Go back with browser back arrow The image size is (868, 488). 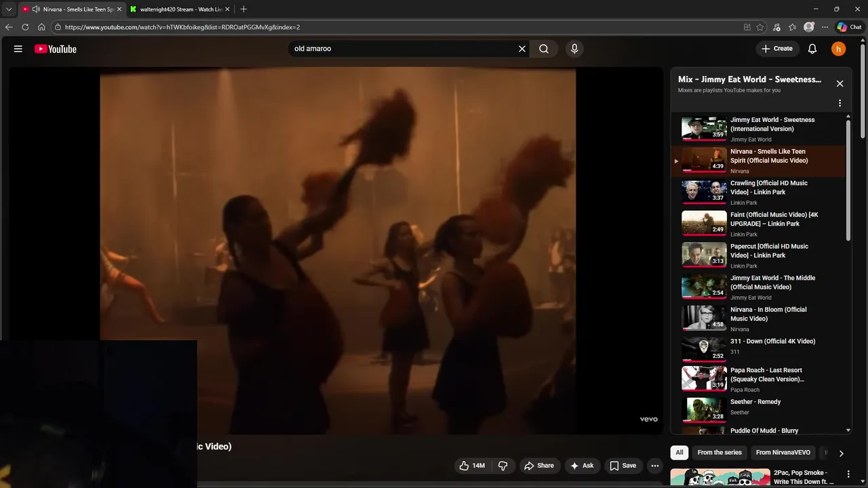(x=9, y=27)
